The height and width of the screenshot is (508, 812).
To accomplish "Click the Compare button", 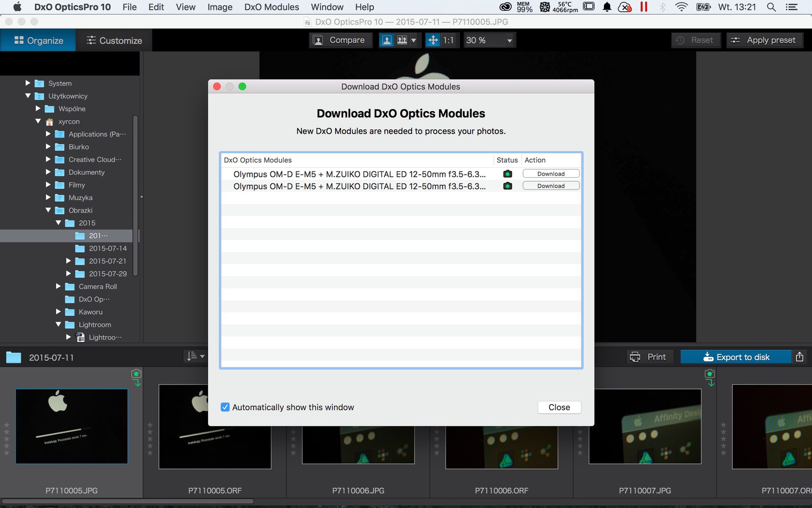I will pos(341,40).
